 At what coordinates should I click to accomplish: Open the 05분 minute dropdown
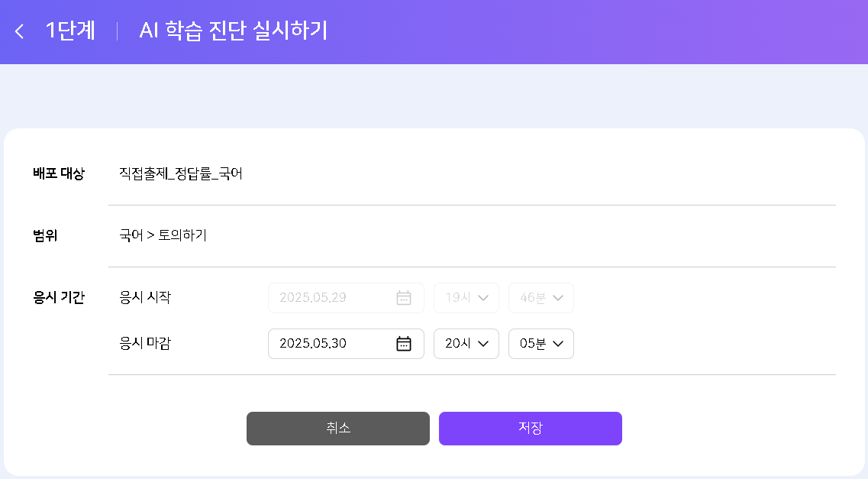tap(540, 344)
